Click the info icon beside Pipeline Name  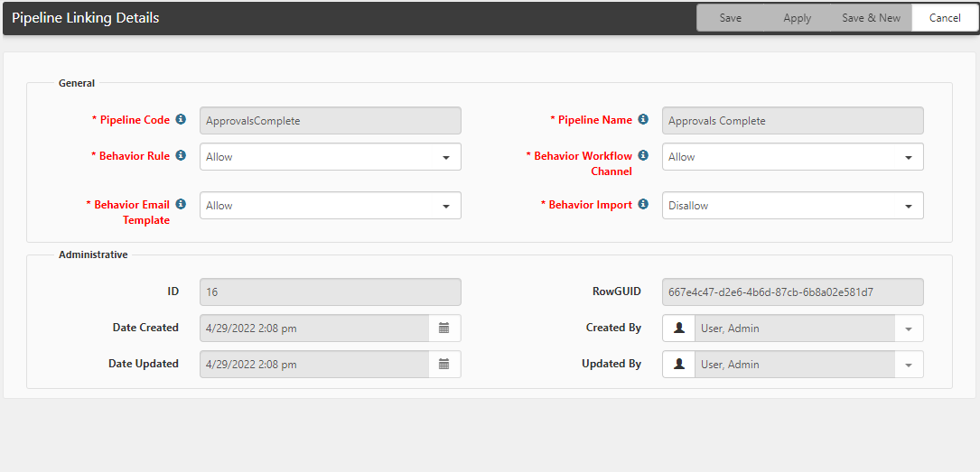[643, 119]
